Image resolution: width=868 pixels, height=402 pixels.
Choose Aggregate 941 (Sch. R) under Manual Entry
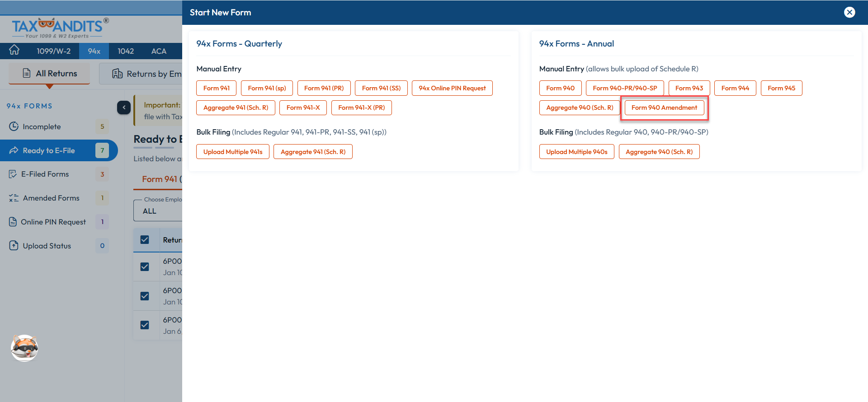click(236, 108)
